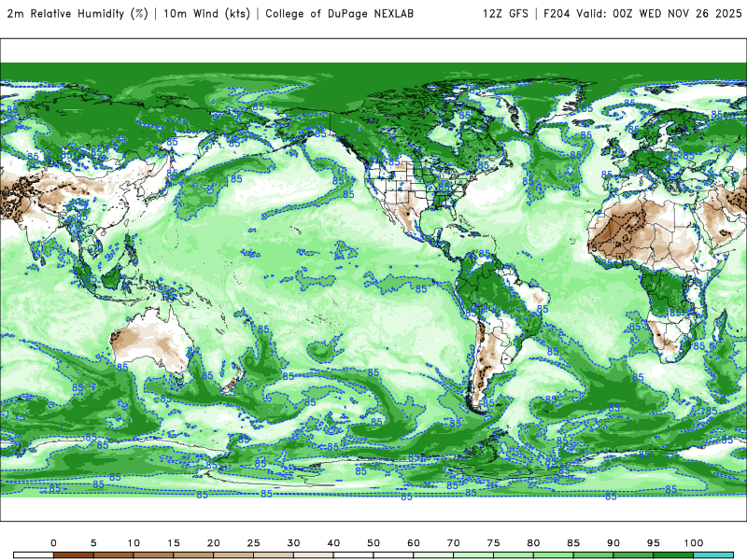Click the "100" color bar scale label
747x560 pixels.
694,543
